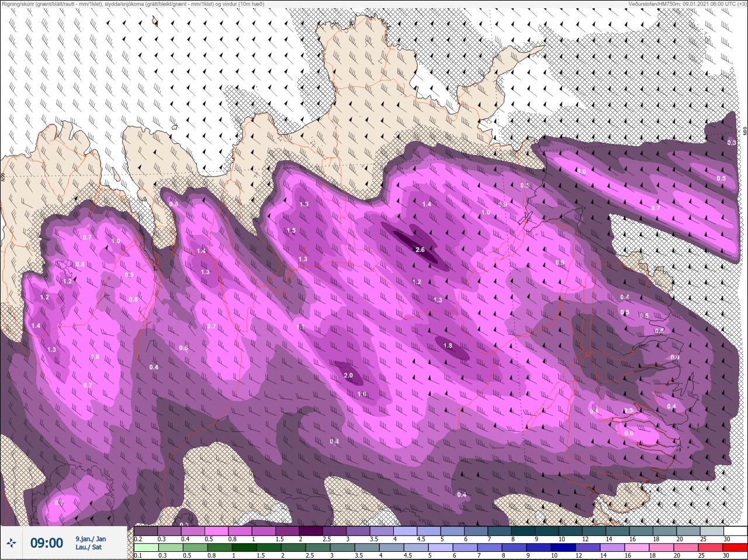Click the '0.1' label starting the lower legend row
This screenshot has width=748, height=560.
[138, 556]
